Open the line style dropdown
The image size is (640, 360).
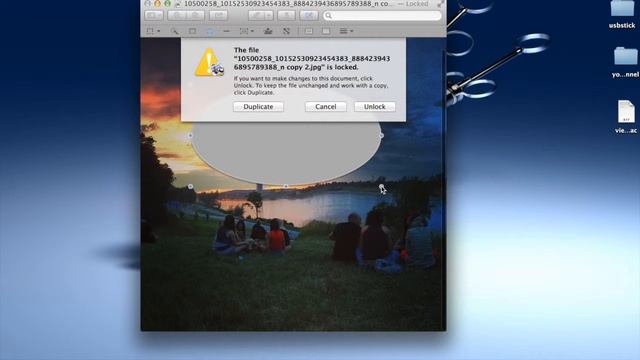[x=346, y=31]
